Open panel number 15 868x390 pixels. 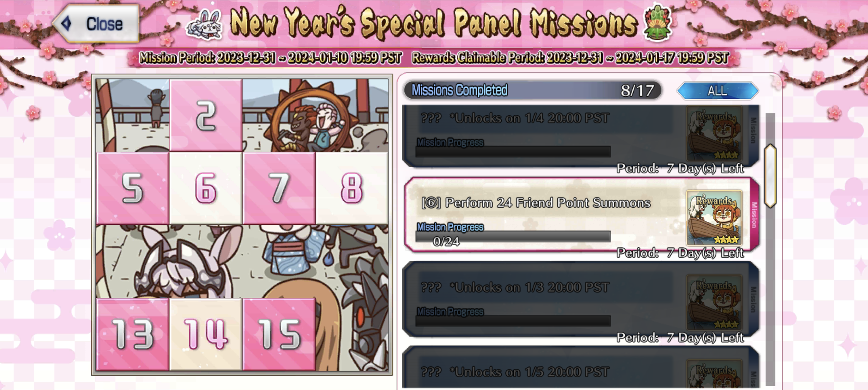pos(279,334)
